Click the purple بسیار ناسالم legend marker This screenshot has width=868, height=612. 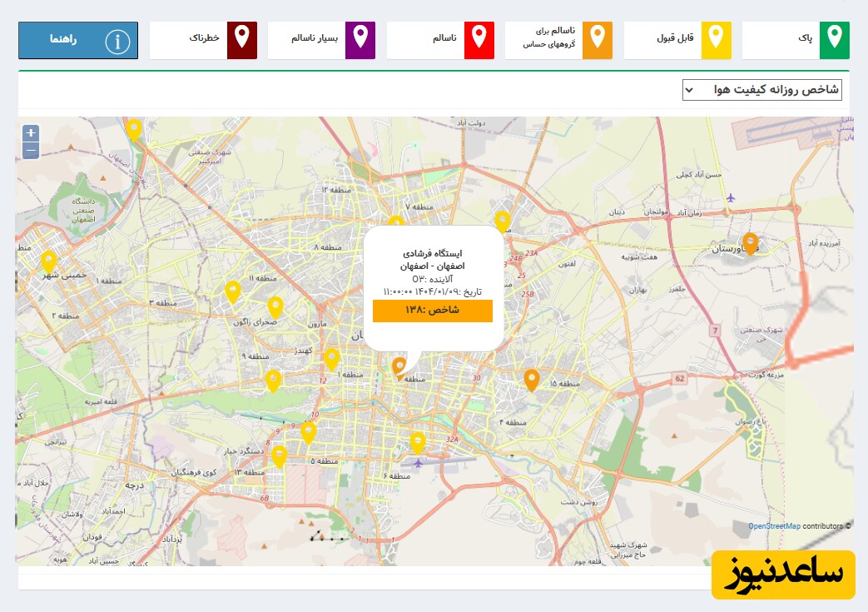(360, 40)
